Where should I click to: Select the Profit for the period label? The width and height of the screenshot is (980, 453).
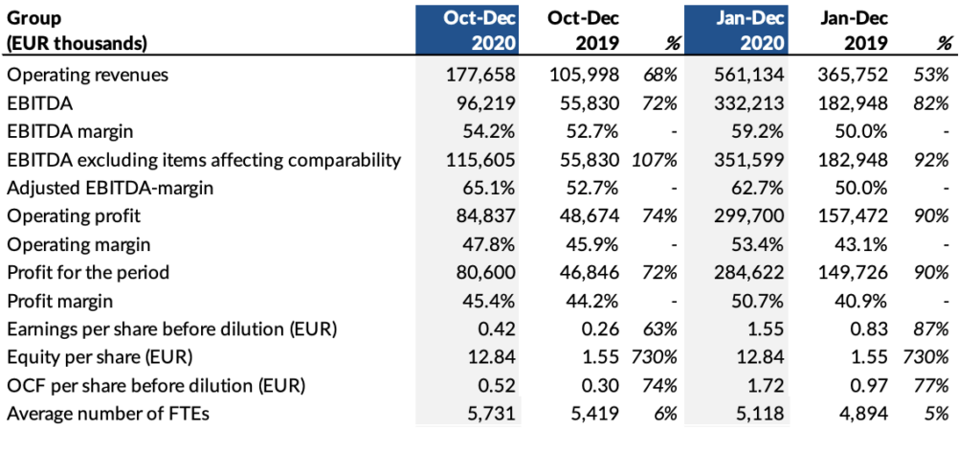pos(88,272)
